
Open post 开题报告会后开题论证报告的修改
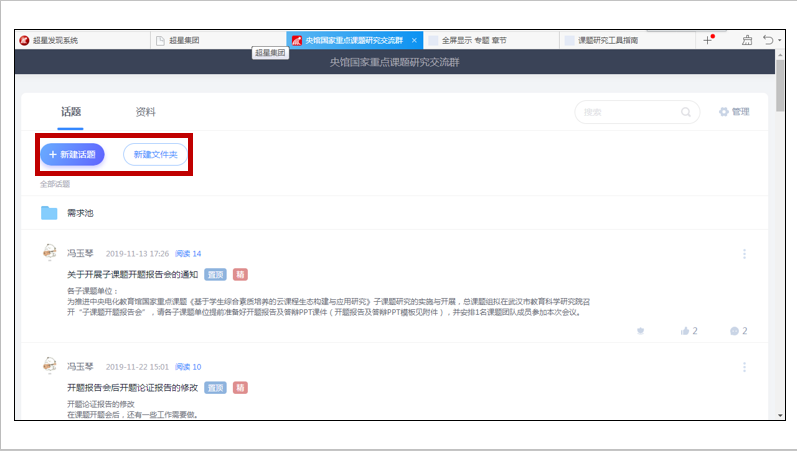coord(132,388)
